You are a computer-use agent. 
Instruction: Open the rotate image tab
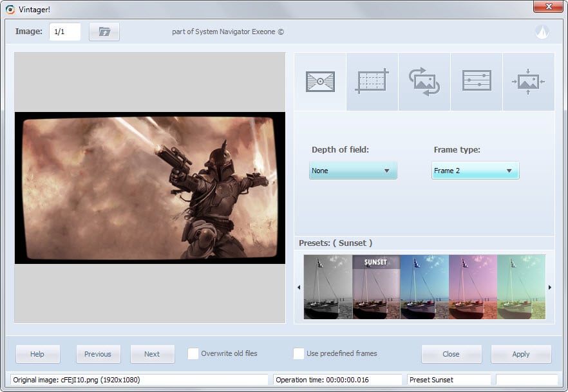point(424,82)
